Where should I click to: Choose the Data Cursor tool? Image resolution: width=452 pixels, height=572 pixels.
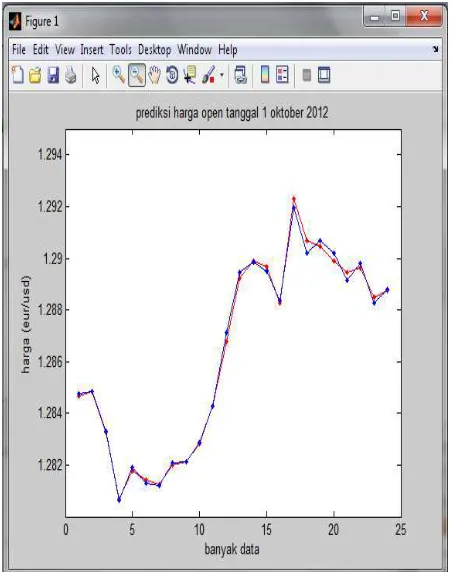(190, 75)
